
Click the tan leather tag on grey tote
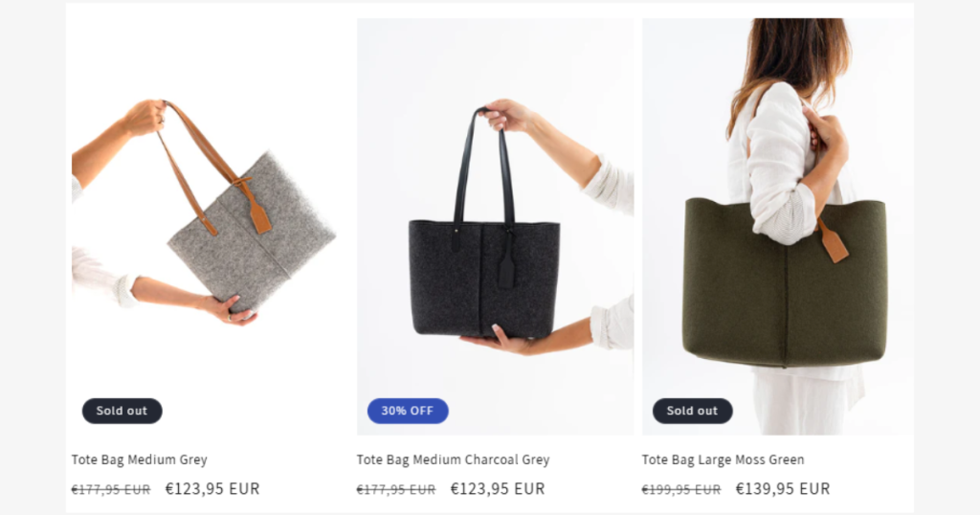point(258,215)
